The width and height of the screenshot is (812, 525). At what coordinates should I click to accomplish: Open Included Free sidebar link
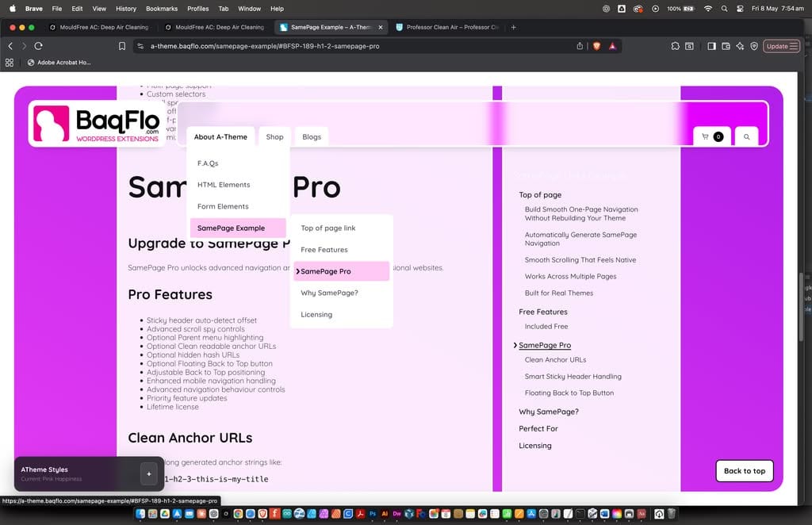546,327
